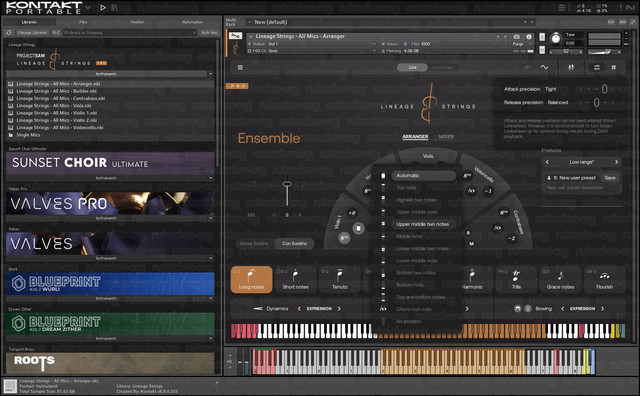Click the Violin 1 voicing position icon

(358, 228)
